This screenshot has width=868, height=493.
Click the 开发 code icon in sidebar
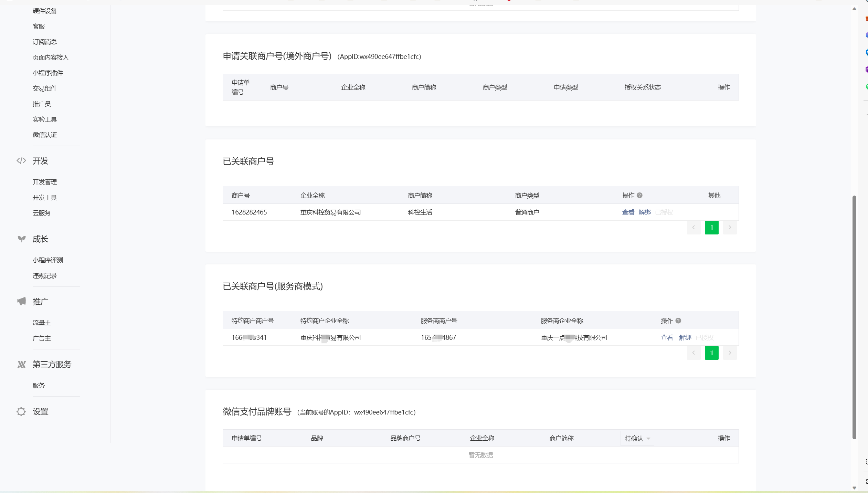(21, 161)
